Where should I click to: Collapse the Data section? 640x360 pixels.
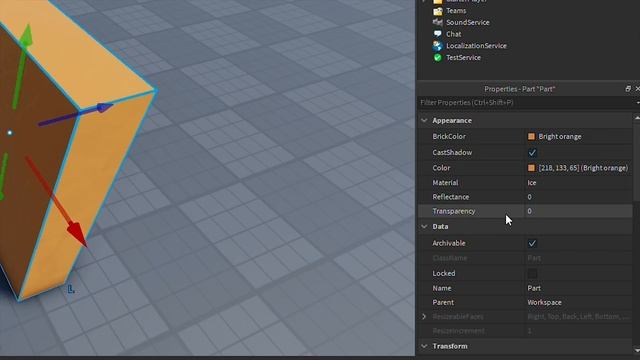coord(424,227)
